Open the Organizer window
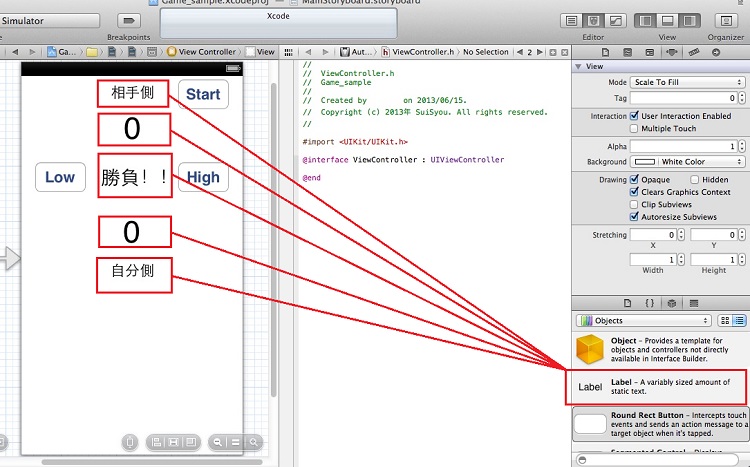The width and height of the screenshot is (750, 467). pos(726,21)
